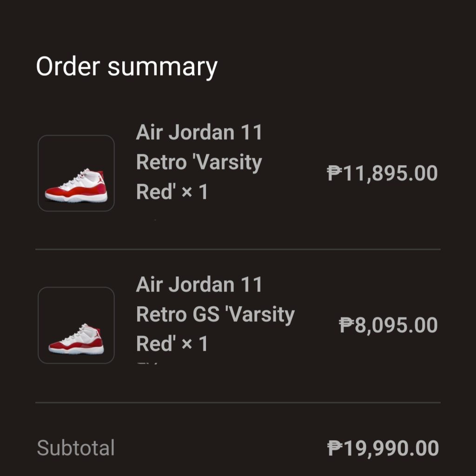Click the ₱8,095.00 item price
The image size is (476, 476).
click(388, 325)
